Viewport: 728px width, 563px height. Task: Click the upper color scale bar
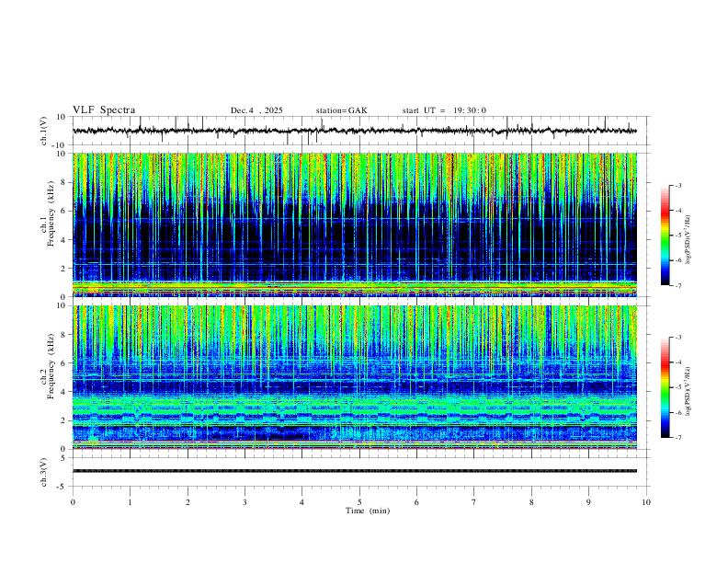pos(665,236)
